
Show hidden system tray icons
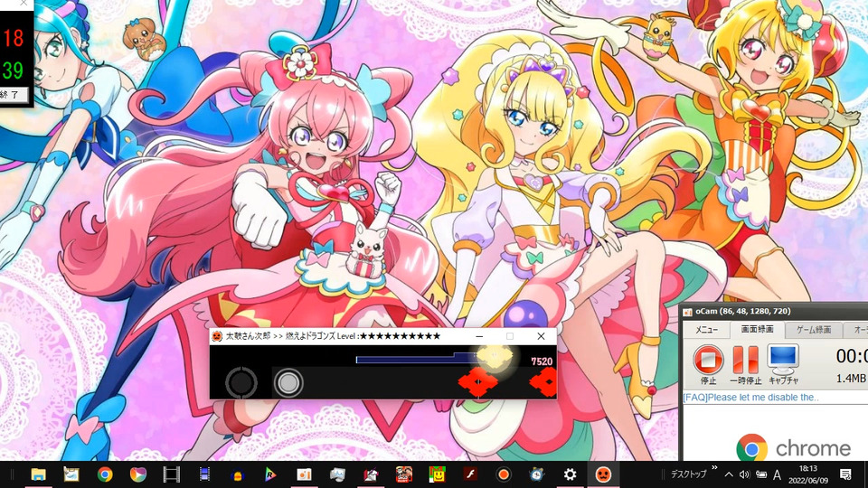pyautogui.click(x=729, y=474)
